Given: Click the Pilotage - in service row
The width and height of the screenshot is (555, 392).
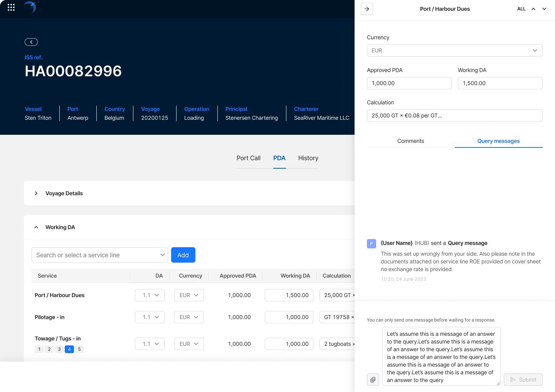Looking at the screenshot, I should coord(50,317).
